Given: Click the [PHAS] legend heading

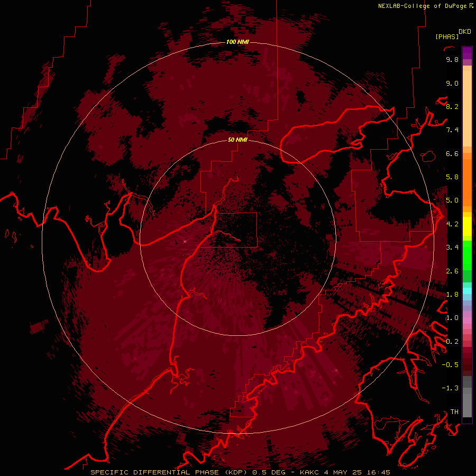Looking at the screenshot, I should click(x=447, y=36).
